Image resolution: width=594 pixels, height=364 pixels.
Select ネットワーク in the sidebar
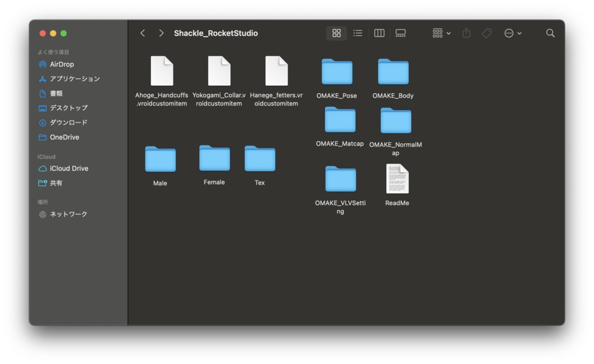tap(63, 214)
